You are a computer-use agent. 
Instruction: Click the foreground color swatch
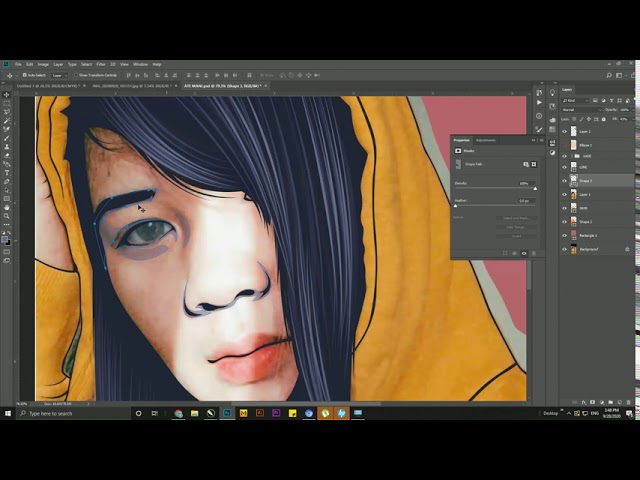[x=4, y=240]
